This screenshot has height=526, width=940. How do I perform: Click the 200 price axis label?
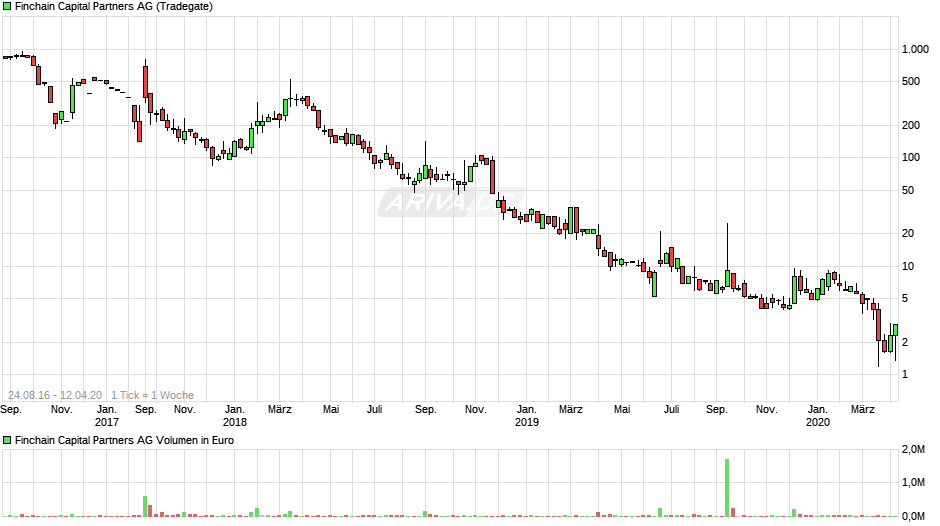911,125
